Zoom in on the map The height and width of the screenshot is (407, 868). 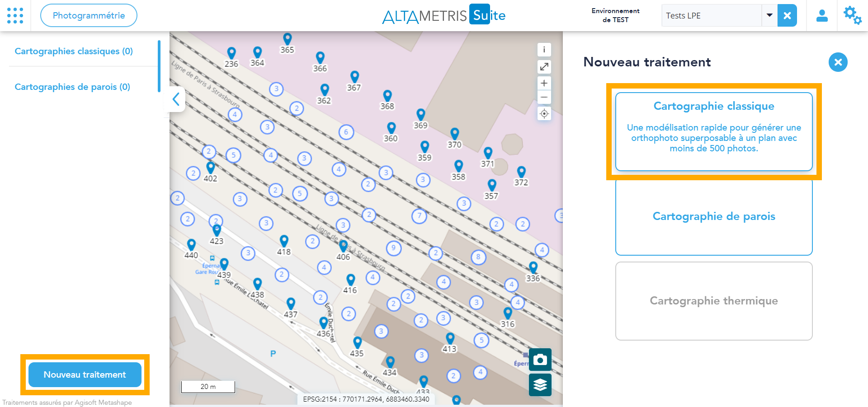tap(544, 83)
